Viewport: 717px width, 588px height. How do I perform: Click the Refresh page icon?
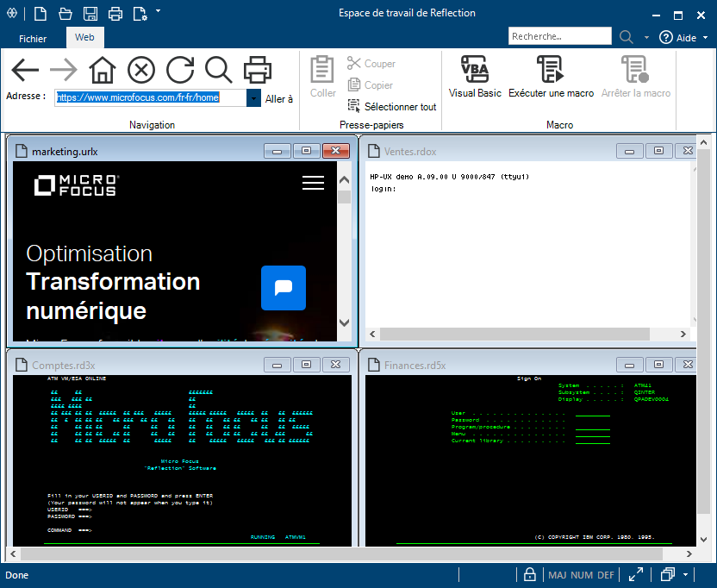click(x=179, y=70)
